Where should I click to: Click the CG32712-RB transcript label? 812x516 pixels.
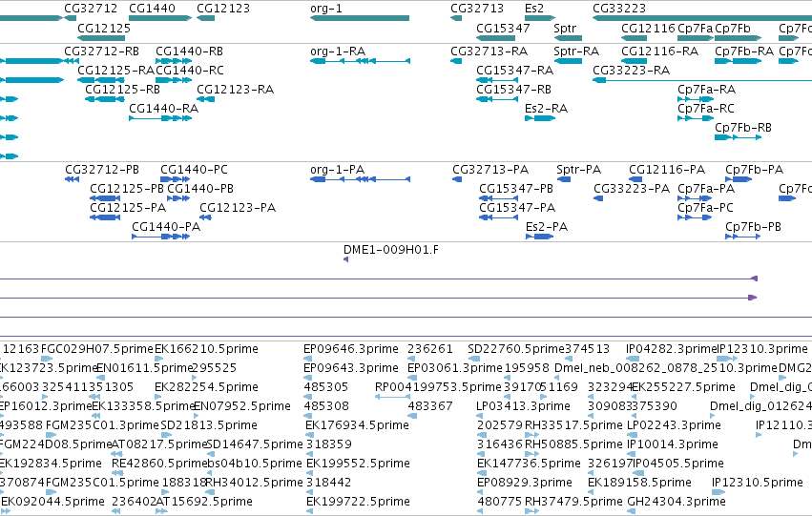101,52
